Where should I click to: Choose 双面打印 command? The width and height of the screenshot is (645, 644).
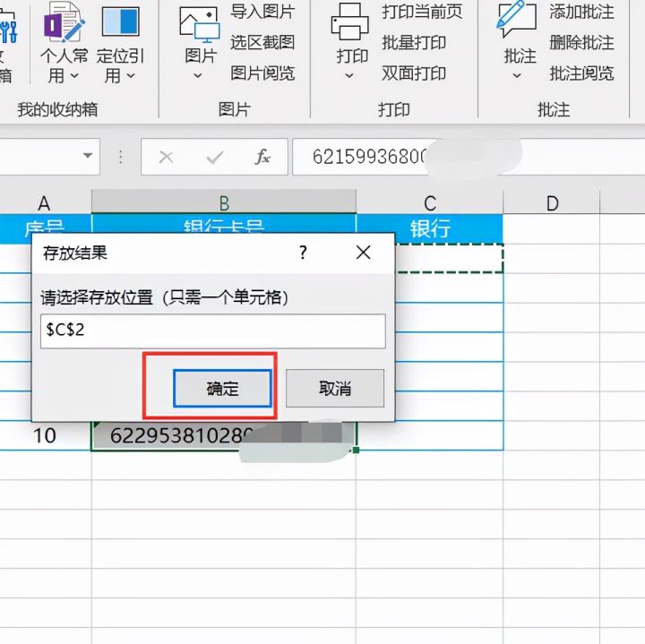[x=414, y=73]
